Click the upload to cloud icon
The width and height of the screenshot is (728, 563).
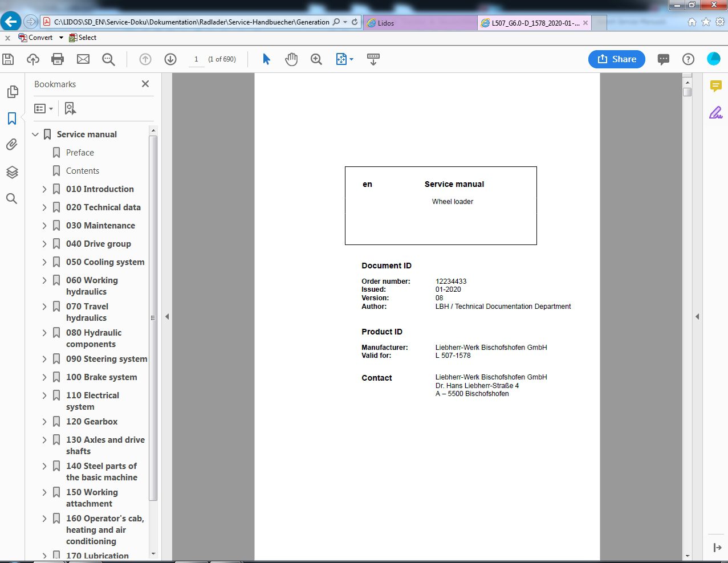click(x=33, y=59)
